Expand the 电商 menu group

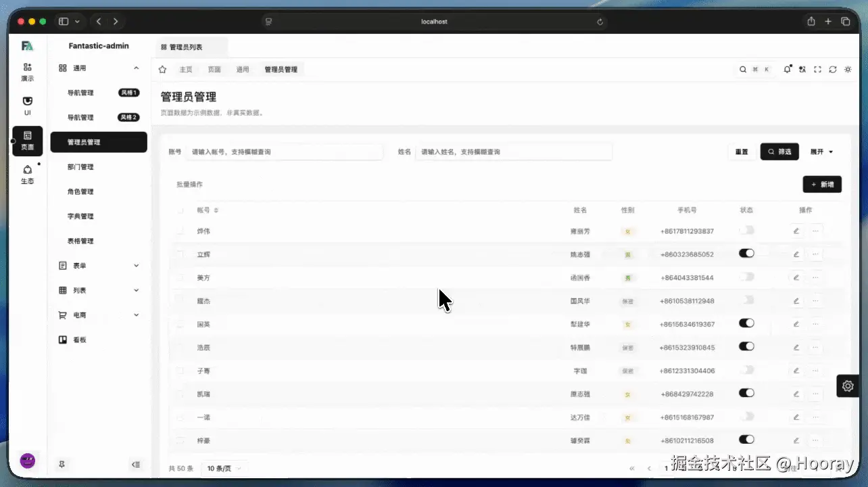point(99,315)
